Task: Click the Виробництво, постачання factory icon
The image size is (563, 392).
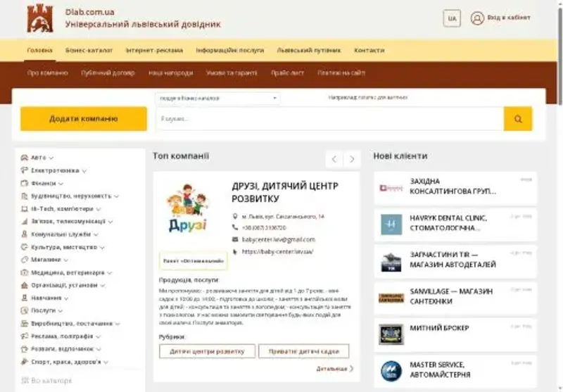Action: click(x=25, y=324)
